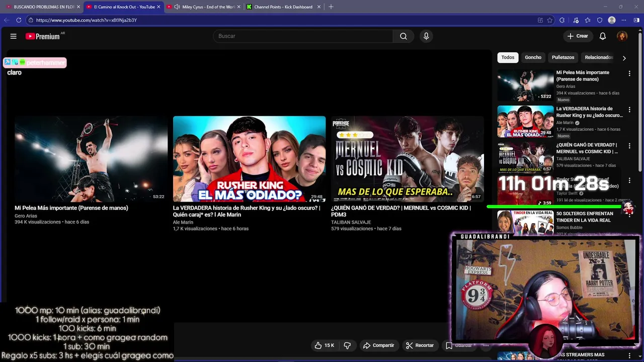Screen dimensions: 644x362
Task: Open sidebar thumbnail 50 solteros Tinder
Action: pyautogui.click(x=525, y=223)
